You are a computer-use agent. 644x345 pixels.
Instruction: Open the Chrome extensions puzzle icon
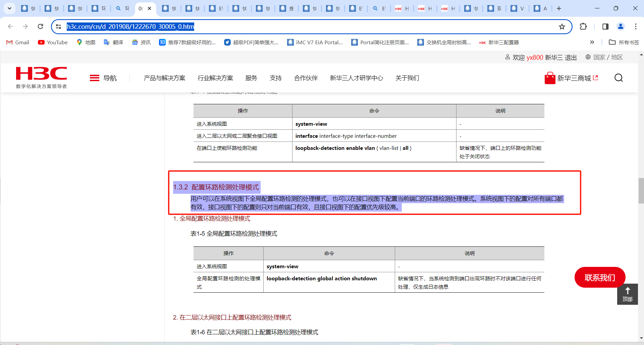point(583,26)
